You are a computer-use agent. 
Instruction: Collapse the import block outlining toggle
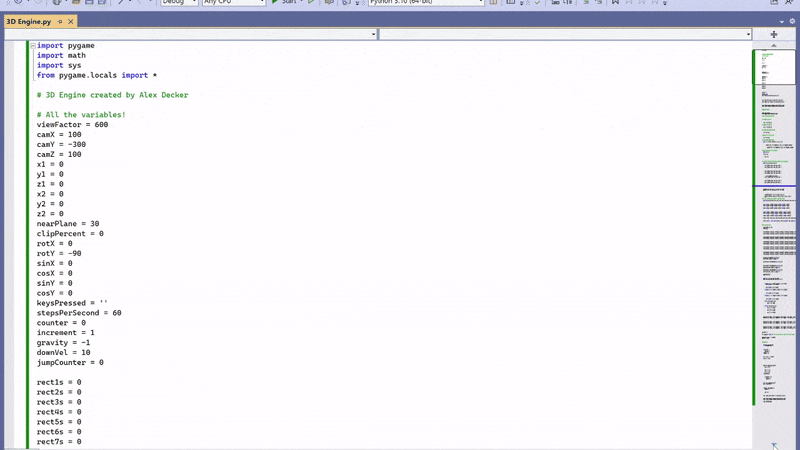click(x=33, y=46)
